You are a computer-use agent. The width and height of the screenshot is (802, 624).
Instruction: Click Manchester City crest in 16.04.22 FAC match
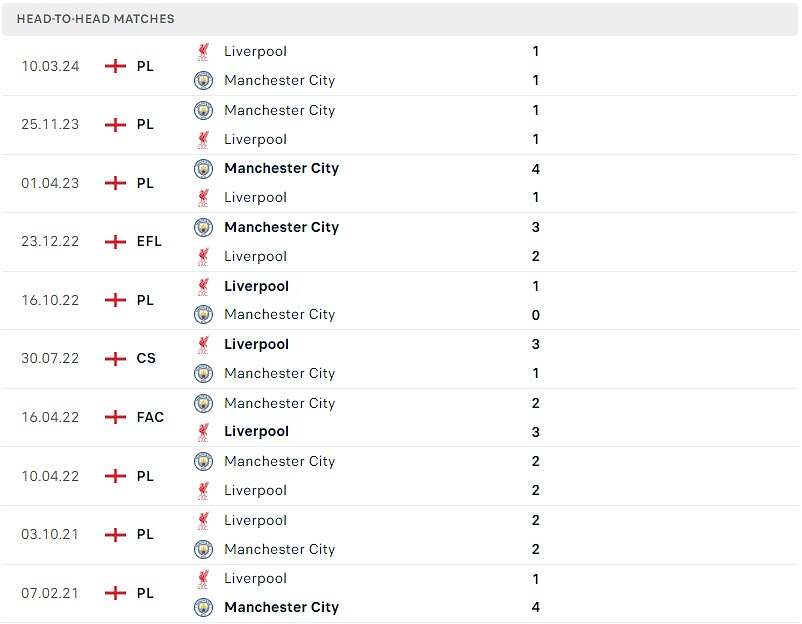(x=204, y=403)
